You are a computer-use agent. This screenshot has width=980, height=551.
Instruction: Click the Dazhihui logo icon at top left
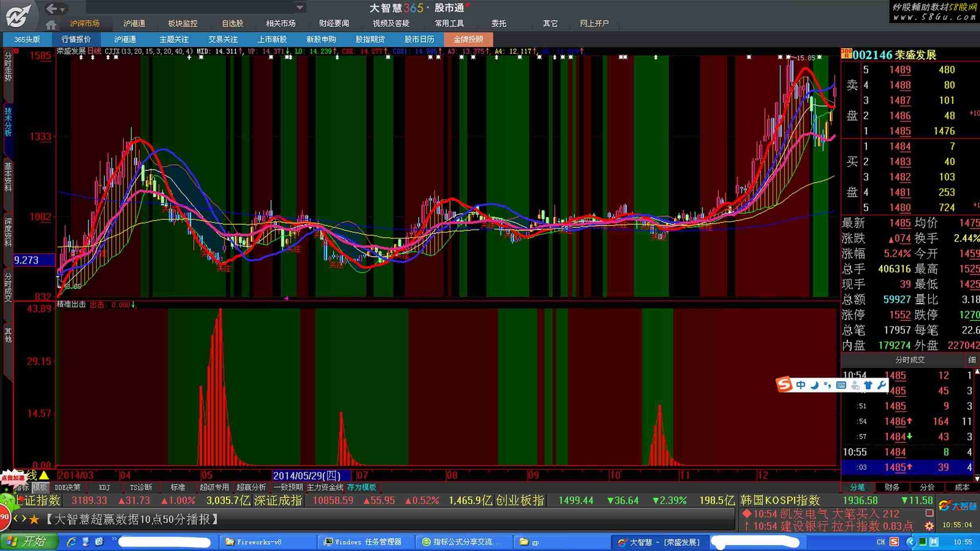click(18, 16)
